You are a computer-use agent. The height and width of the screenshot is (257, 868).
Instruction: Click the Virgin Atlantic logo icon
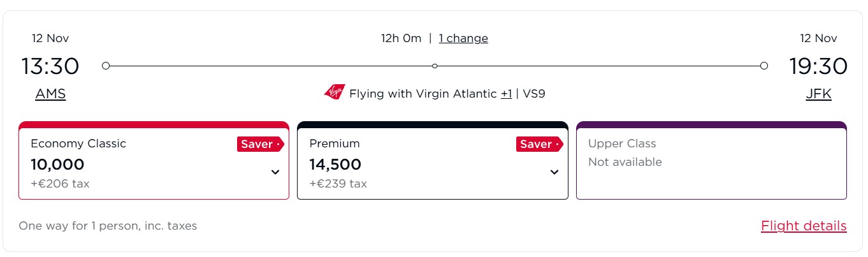click(334, 93)
